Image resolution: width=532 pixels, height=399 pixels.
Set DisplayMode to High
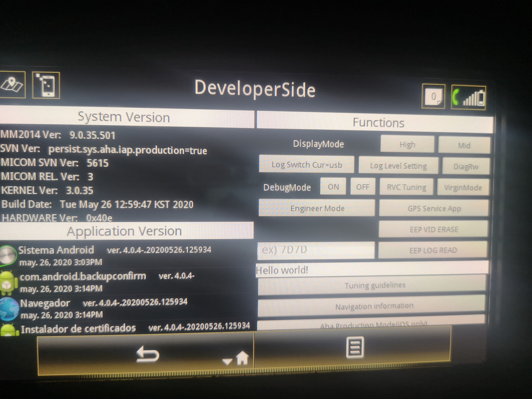click(x=407, y=145)
